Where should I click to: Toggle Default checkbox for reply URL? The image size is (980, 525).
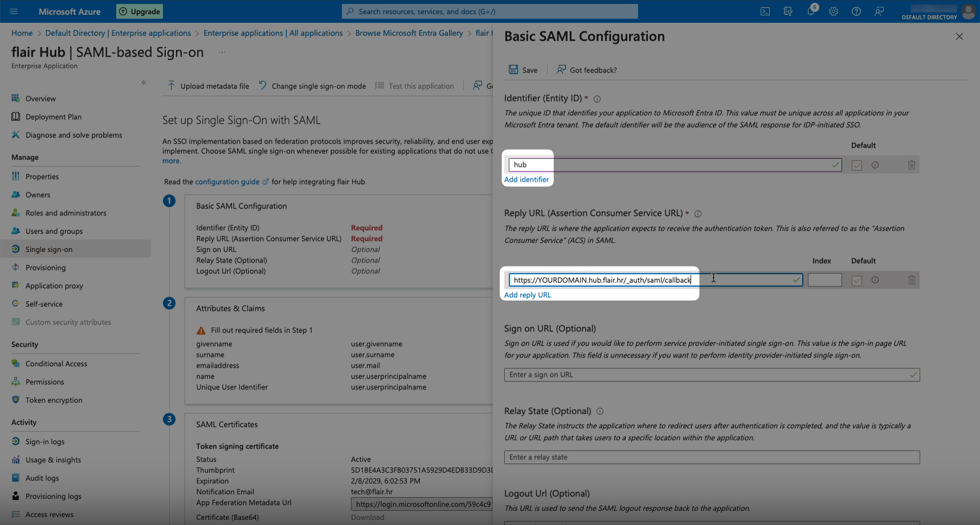pos(857,280)
